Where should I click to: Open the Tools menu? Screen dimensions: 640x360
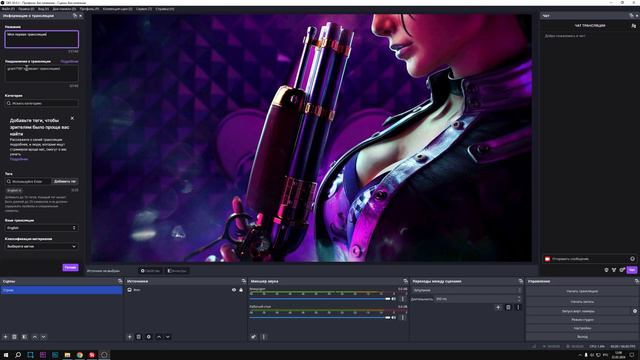point(144,9)
